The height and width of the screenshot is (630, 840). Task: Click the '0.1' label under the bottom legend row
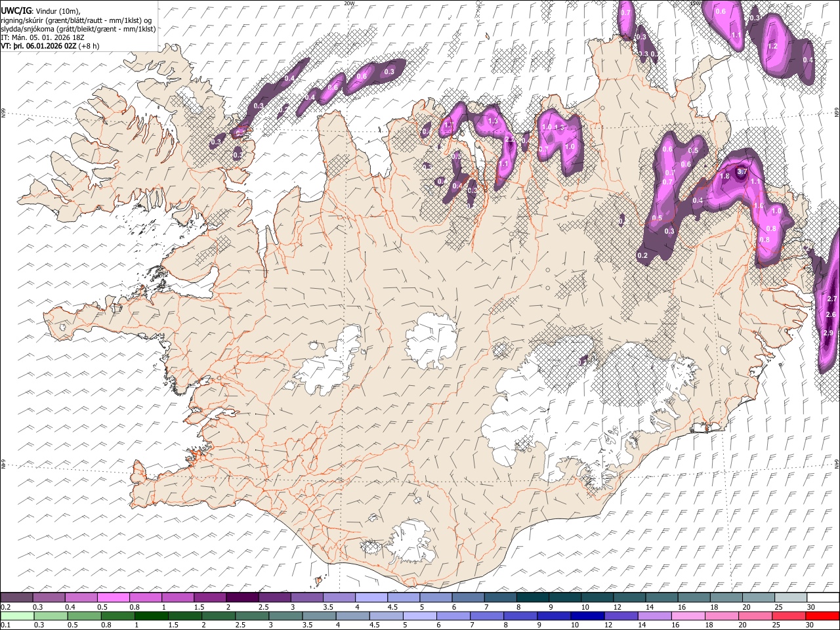click(4, 625)
